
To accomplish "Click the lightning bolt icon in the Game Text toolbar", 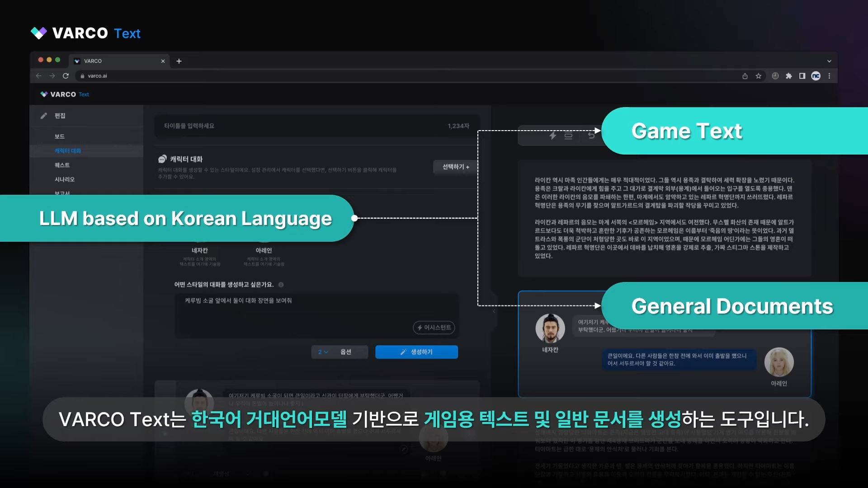I will point(552,136).
